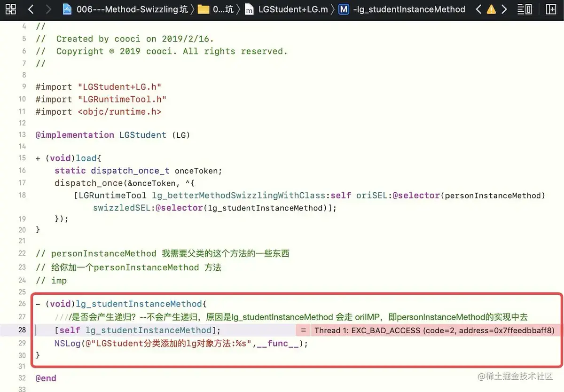This screenshot has height=392, width=564.
Task: Click the <objc/runtime.h> import
Action: [x=119, y=111]
